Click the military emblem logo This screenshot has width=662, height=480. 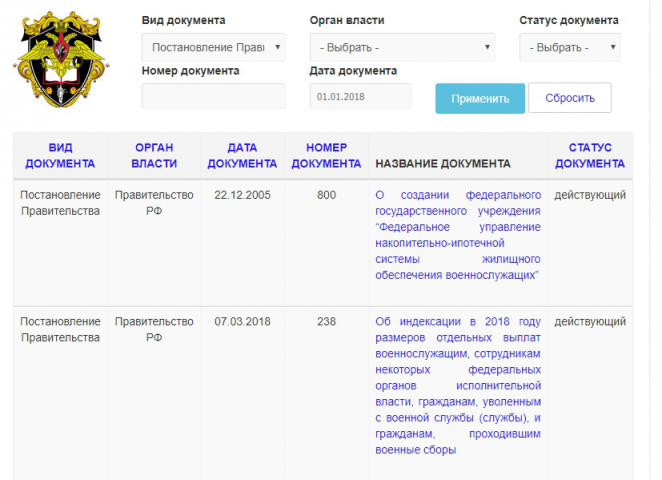tap(61, 59)
